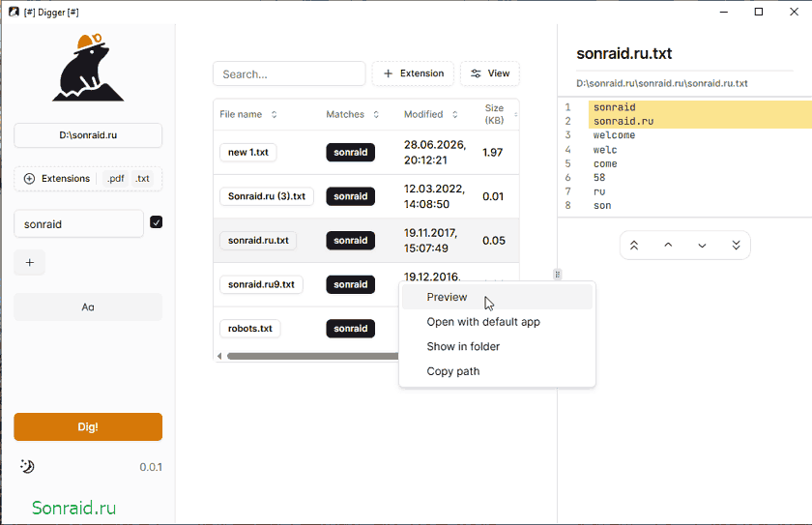Toggle the sonraid search term checkbox
The width and height of the screenshot is (812, 525).
(156, 222)
